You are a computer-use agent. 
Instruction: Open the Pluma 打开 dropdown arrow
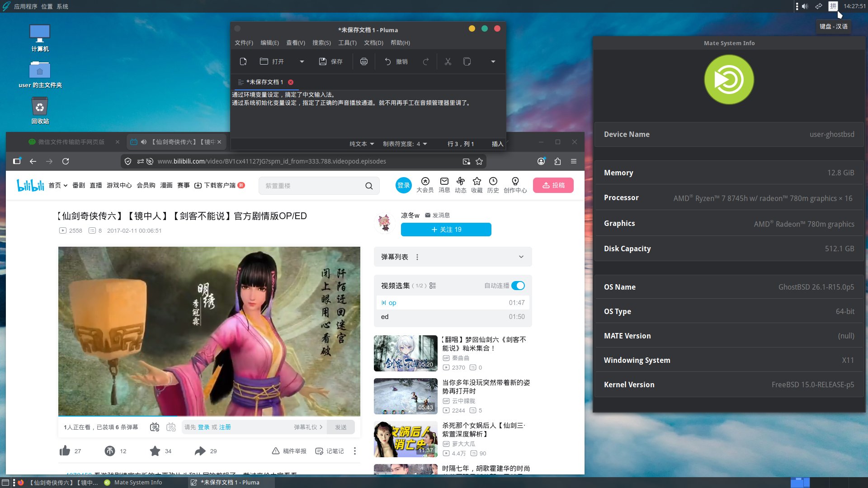pyautogui.click(x=302, y=61)
